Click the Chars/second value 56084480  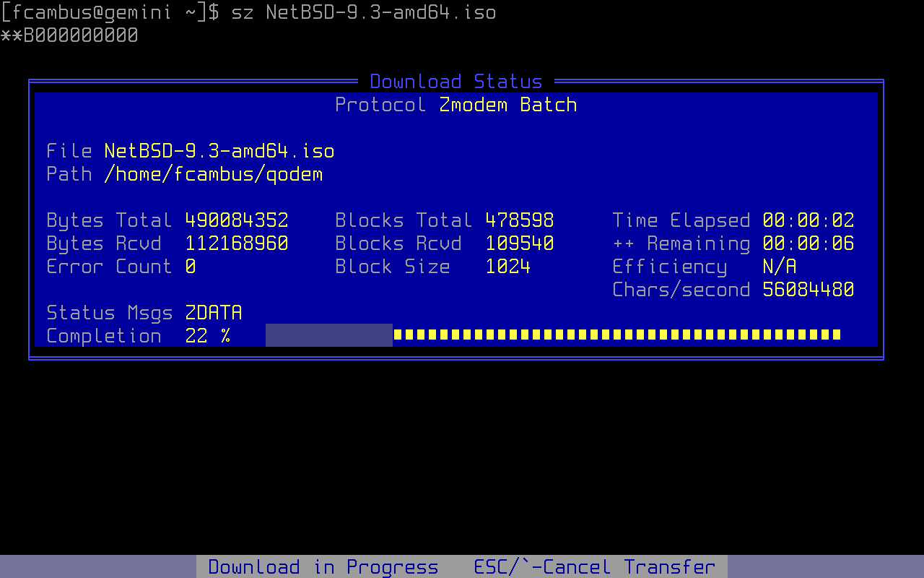pyautogui.click(x=808, y=290)
